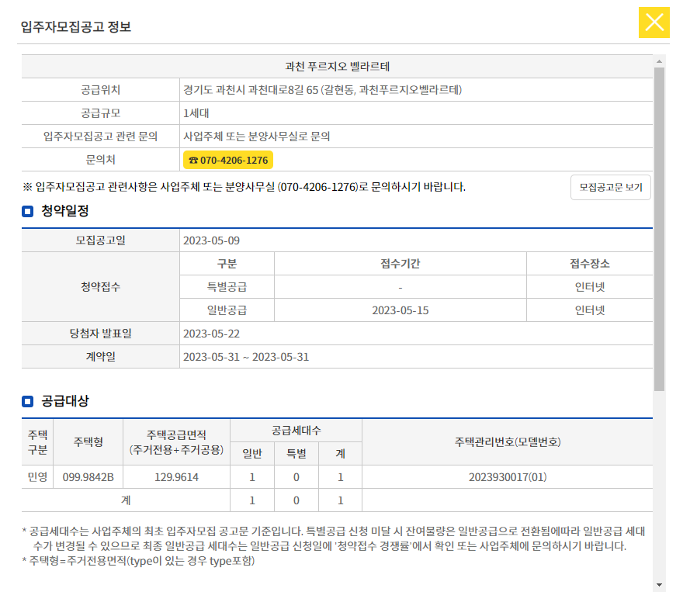Close the popup with the yellow X icon

coord(655,23)
